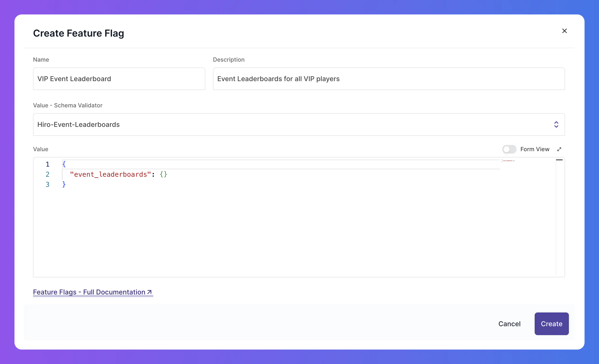Click the stepper down arrow on validator
This screenshot has height=364, width=599.
point(556,127)
